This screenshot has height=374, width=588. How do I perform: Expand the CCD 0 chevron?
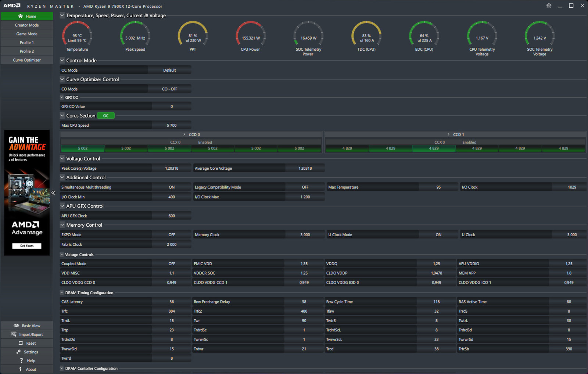click(x=184, y=134)
